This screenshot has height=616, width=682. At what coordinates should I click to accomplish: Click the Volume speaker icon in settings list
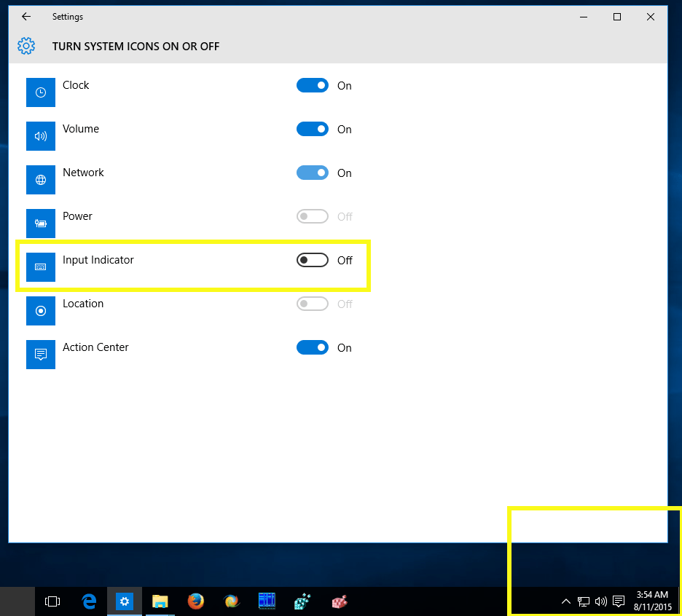(x=40, y=136)
